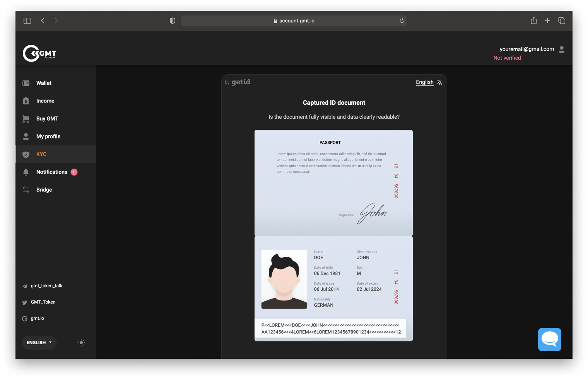Click the date of birth 06 Dec 1981
The width and height of the screenshot is (588, 379).
[327, 273]
